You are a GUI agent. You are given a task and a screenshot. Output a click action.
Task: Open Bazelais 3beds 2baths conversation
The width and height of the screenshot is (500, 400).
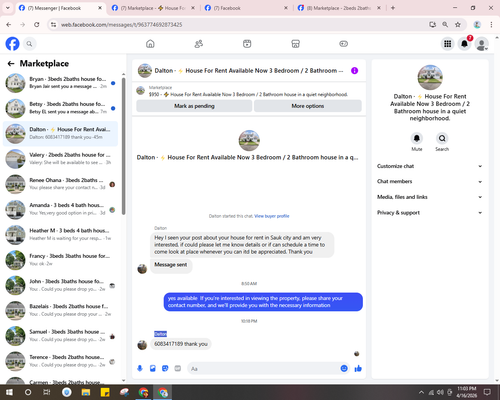pyautogui.click(x=61, y=310)
